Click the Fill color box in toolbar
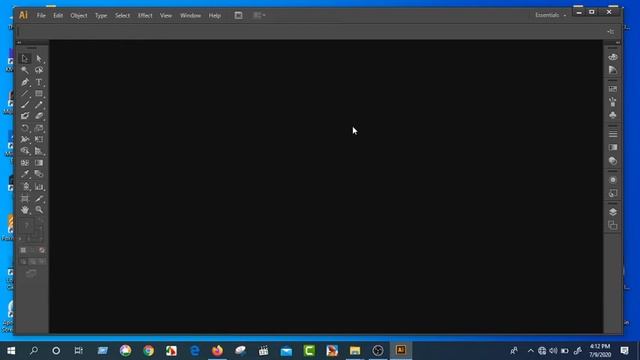 coord(27,226)
